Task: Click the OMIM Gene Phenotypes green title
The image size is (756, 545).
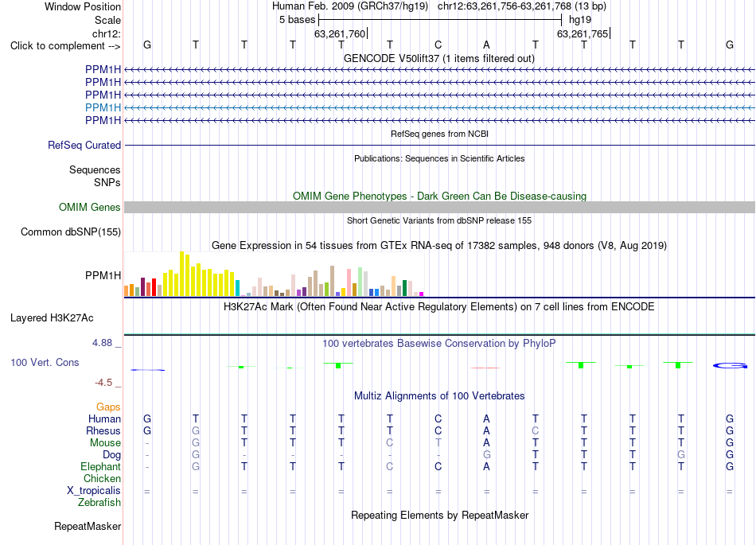Action: [x=440, y=197]
